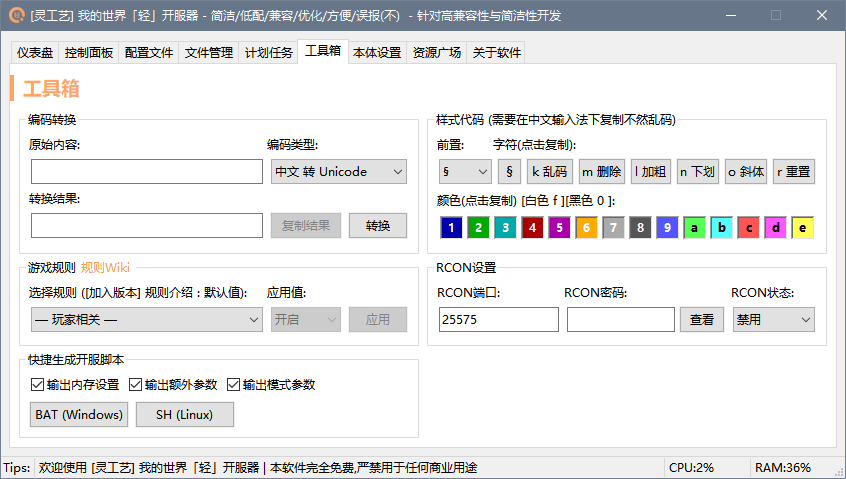Generate SH (Linux) startup script
Screen dimensions: 846x479
[185, 414]
